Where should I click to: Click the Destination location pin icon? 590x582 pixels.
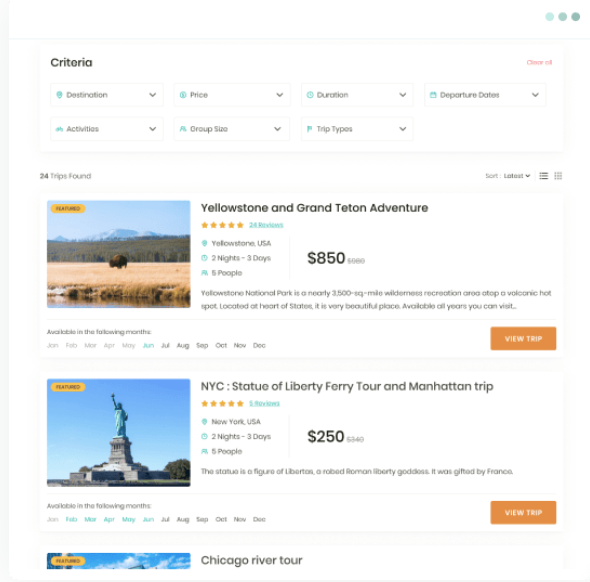point(59,95)
